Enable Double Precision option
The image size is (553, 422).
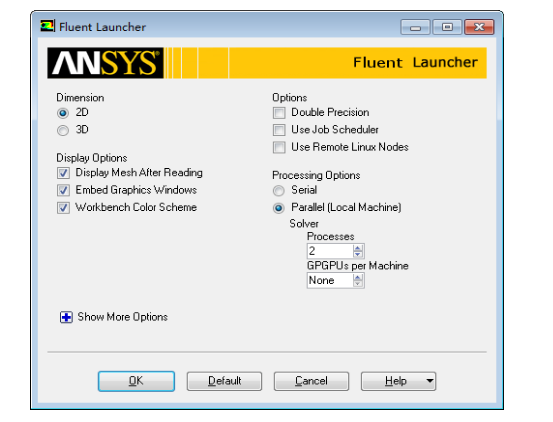[279, 113]
